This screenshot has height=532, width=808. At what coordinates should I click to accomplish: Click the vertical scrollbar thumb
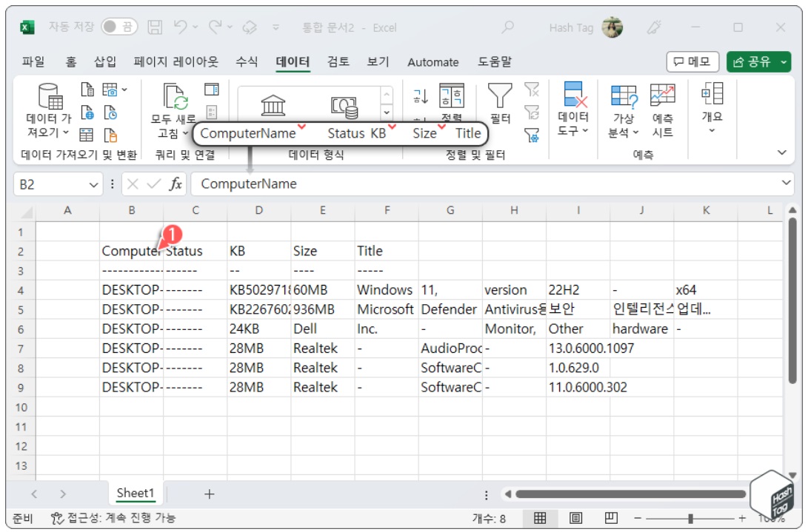[x=792, y=300]
